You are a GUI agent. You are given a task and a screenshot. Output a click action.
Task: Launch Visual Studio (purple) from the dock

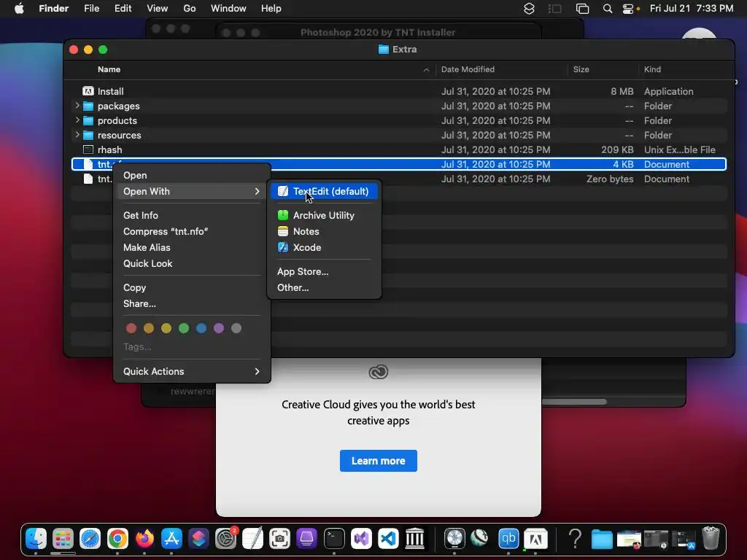click(361, 539)
